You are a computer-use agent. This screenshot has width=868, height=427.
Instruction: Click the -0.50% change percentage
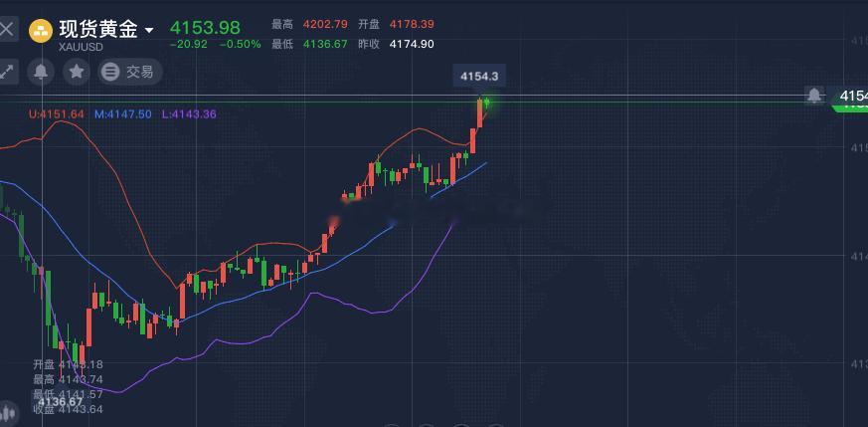click(241, 45)
